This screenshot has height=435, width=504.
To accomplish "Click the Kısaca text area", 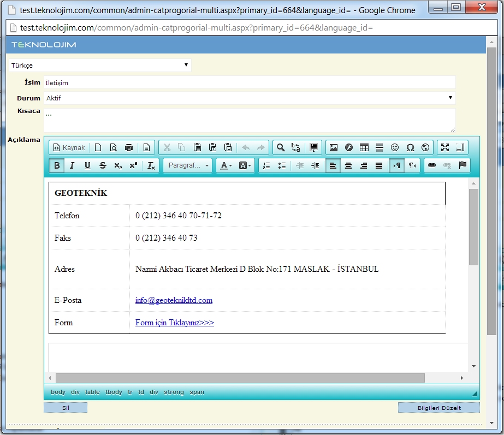I will click(250, 120).
